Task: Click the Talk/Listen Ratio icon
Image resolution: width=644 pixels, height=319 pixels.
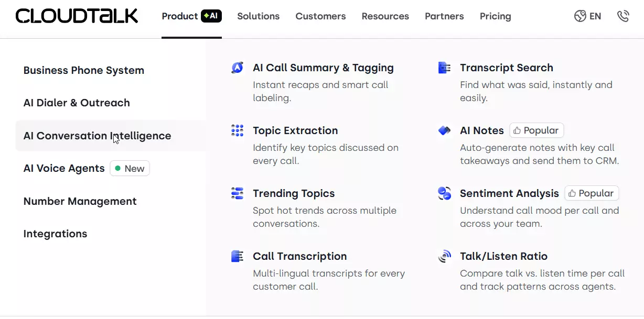Action: click(x=444, y=256)
